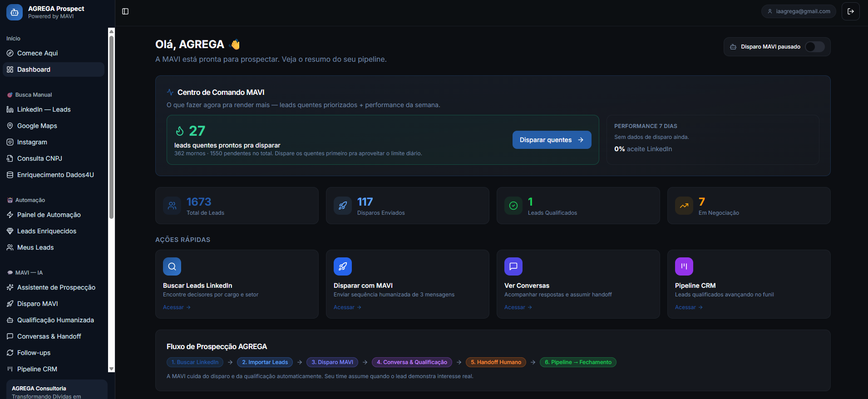Click the 4. Conversa & Qualificação step
This screenshot has width=868, height=399.
(x=412, y=362)
